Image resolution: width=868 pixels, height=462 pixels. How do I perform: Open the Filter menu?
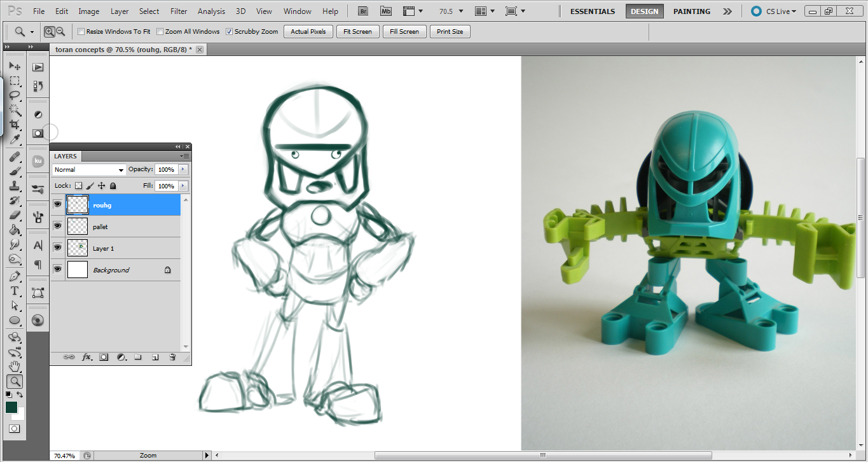click(x=178, y=11)
